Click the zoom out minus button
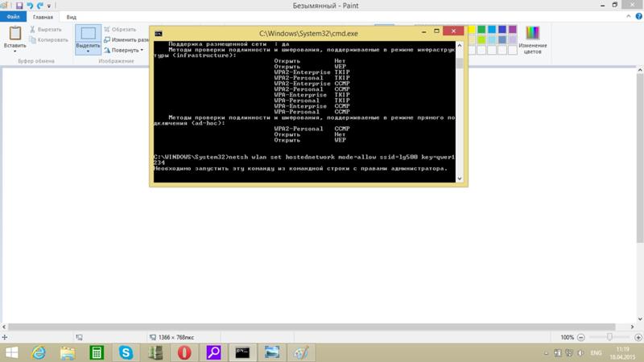The width and height of the screenshot is (644, 362). [580, 337]
